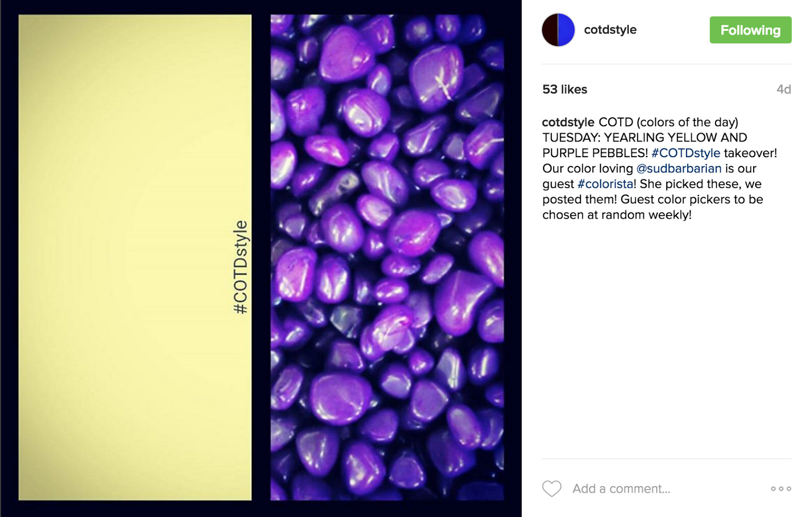This screenshot has height=517, width=812.
Task: Click the blue half of profile avatar
Action: click(566, 30)
